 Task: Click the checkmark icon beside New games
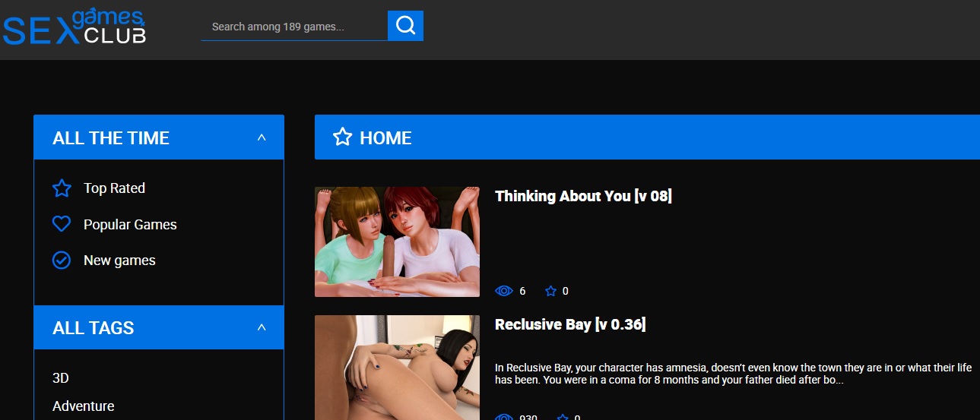pos(62,261)
